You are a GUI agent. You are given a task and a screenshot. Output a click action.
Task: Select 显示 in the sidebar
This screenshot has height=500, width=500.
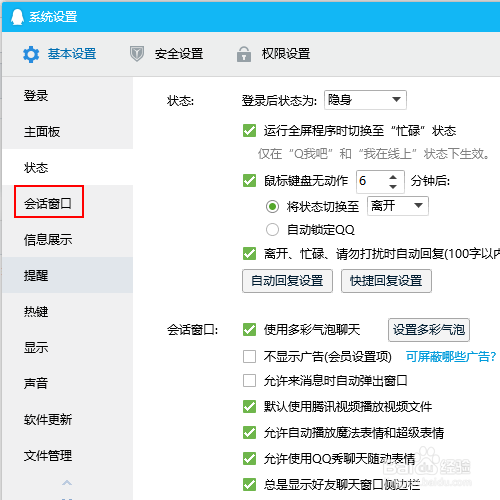pos(68,347)
